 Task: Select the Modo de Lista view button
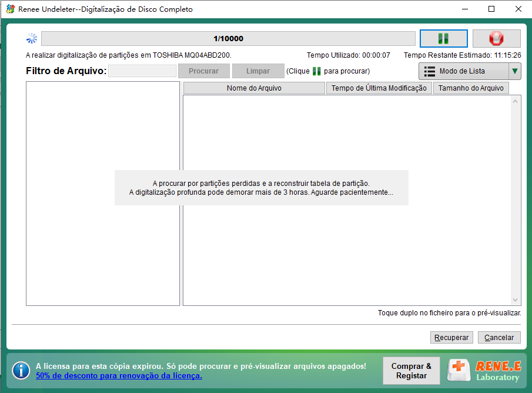pos(464,71)
